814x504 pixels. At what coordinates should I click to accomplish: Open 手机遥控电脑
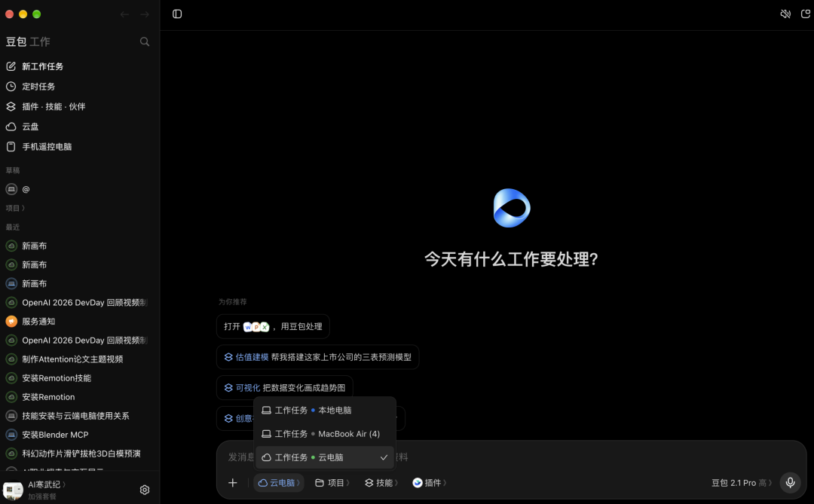[79, 147]
